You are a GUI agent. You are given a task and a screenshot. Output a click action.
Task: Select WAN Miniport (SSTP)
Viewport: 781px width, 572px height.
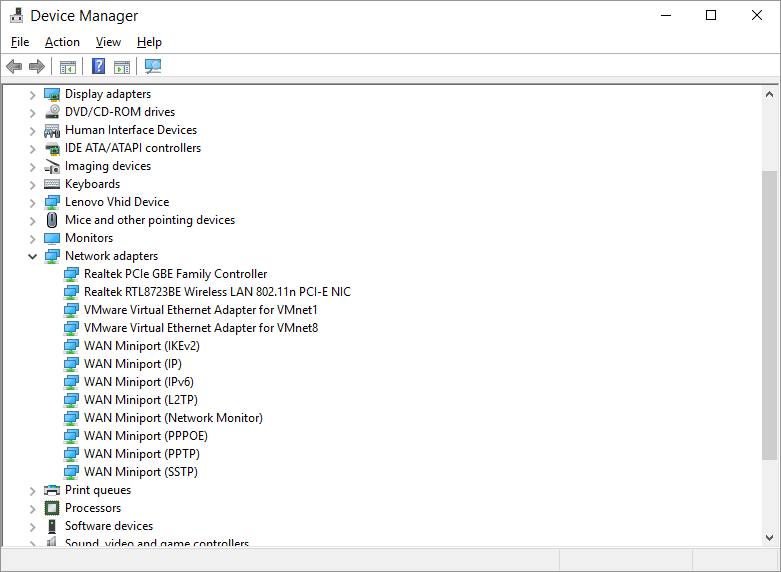click(x=141, y=472)
